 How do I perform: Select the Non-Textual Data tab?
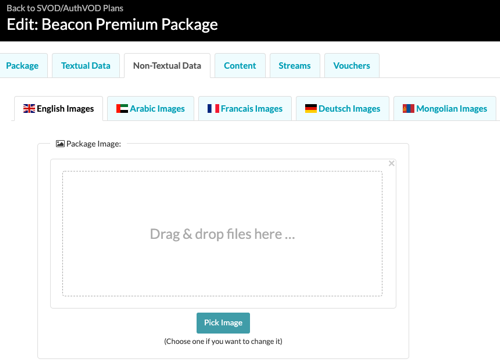pyautogui.click(x=167, y=66)
